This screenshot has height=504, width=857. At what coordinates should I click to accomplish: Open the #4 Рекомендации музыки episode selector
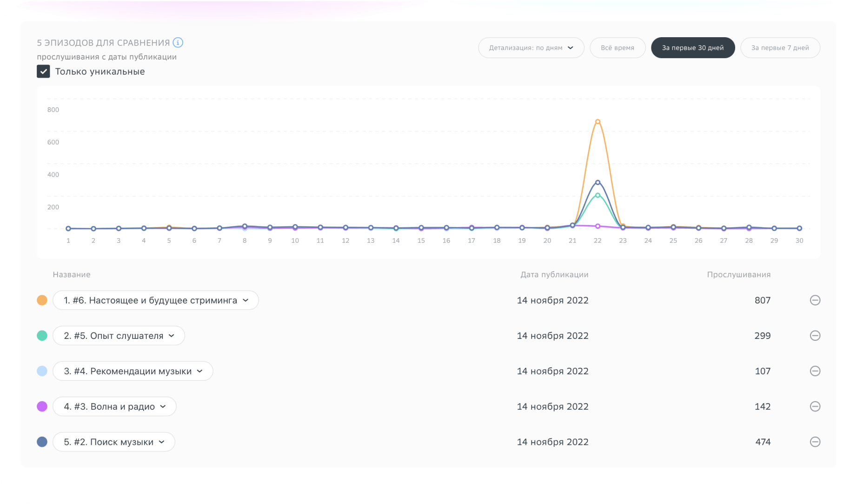(133, 371)
